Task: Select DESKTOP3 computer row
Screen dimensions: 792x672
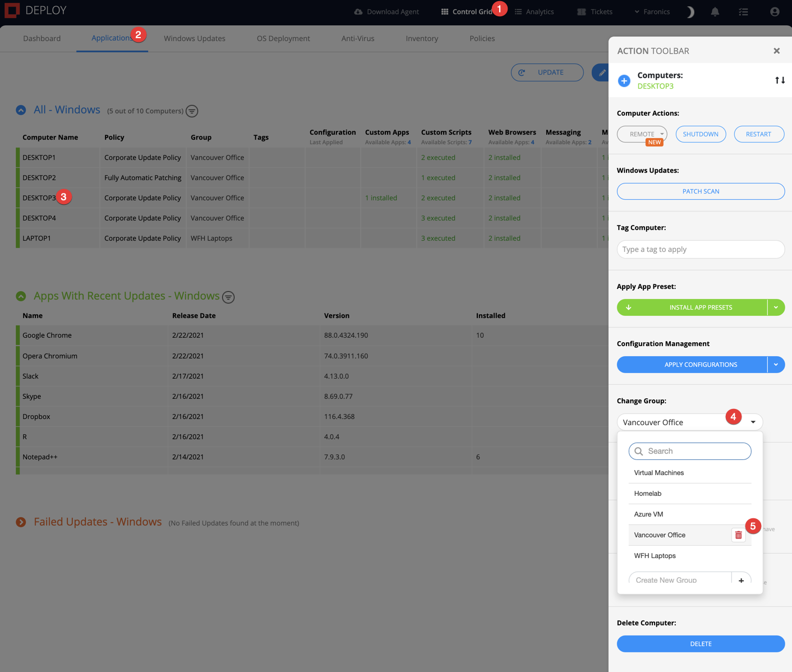Action: click(312, 198)
